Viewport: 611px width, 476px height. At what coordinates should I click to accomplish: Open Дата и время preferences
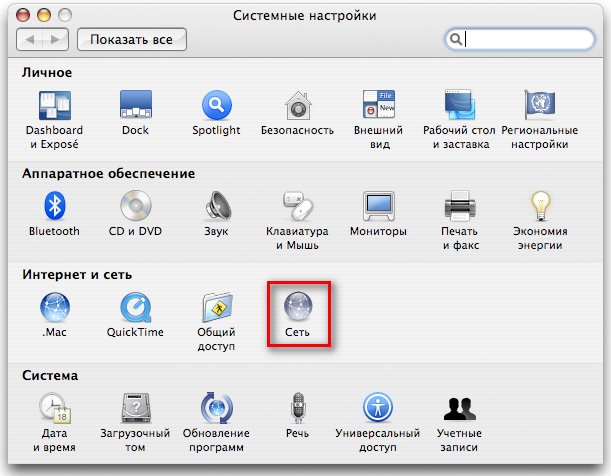[x=54, y=408]
